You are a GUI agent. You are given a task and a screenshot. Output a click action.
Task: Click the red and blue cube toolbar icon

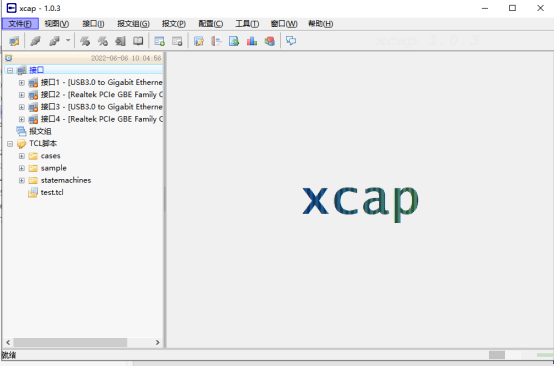pyautogui.click(x=270, y=41)
